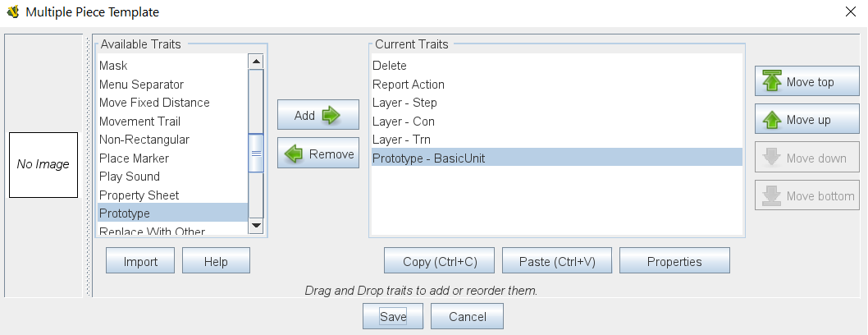Click the No Image preview box

point(43,164)
